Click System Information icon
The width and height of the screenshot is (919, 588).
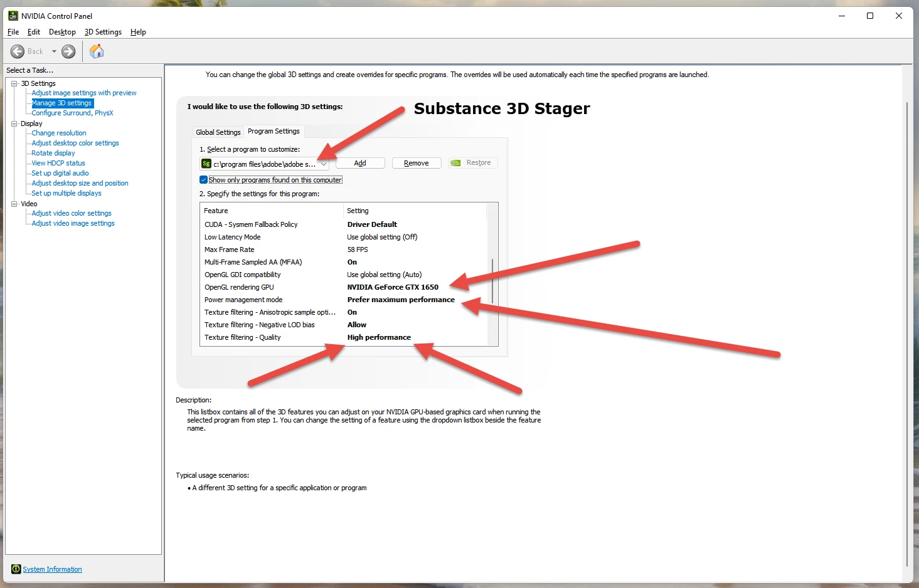point(16,569)
